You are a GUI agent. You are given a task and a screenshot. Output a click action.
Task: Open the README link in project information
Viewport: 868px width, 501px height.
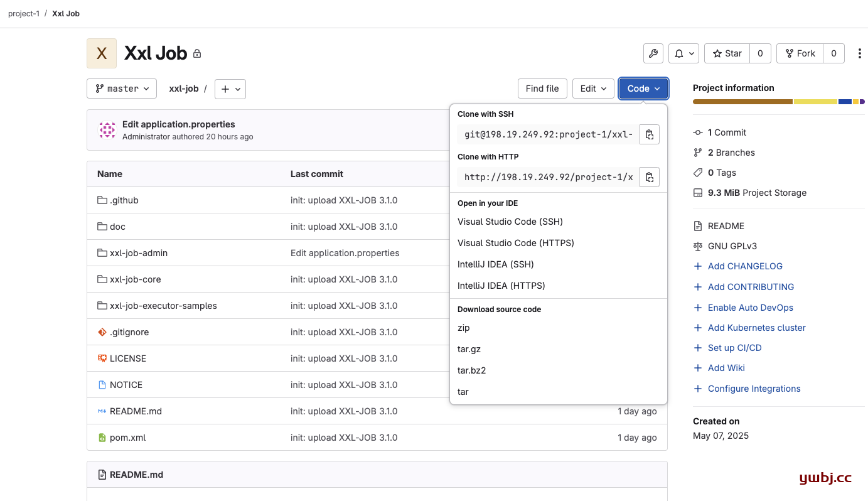tap(726, 226)
